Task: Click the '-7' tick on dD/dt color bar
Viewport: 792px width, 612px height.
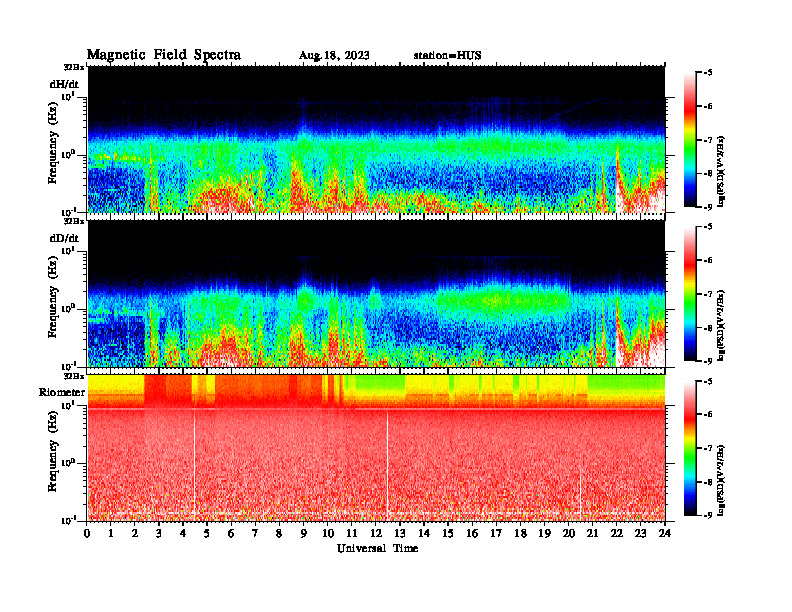Action: (x=708, y=294)
